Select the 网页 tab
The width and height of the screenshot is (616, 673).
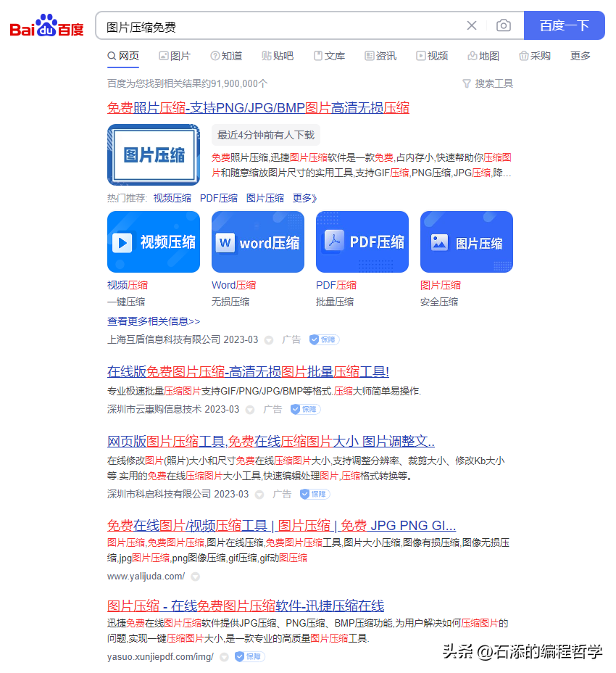(123, 57)
